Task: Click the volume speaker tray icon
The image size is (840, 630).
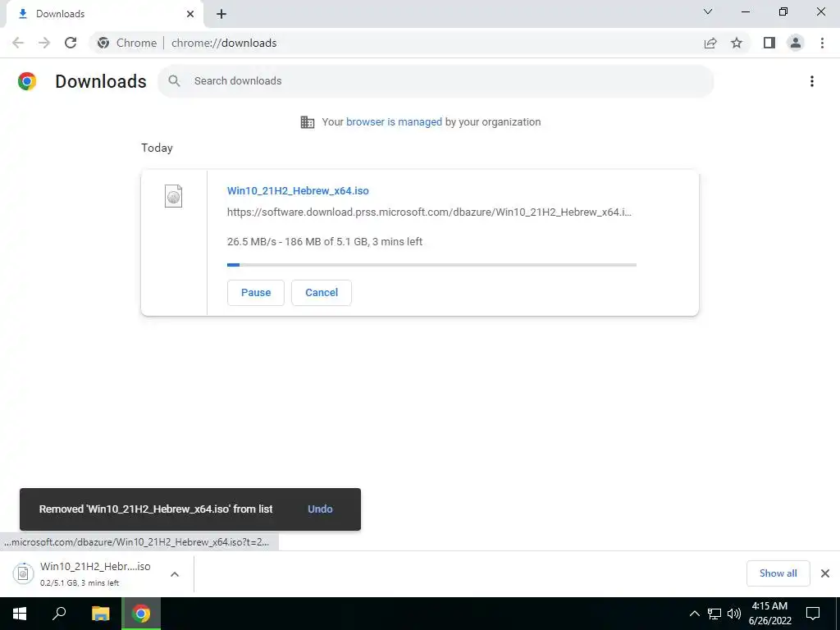Action: (734, 614)
